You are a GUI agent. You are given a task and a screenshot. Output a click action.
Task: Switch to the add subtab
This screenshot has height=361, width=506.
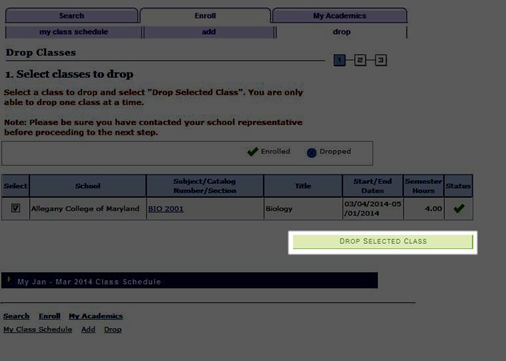pyautogui.click(x=209, y=32)
